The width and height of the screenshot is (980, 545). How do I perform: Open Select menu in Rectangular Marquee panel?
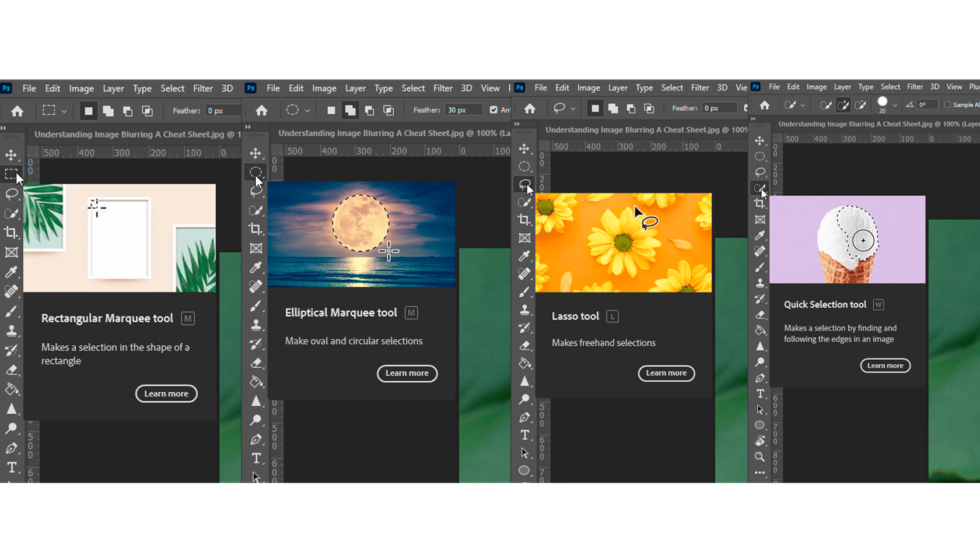[x=173, y=89]
